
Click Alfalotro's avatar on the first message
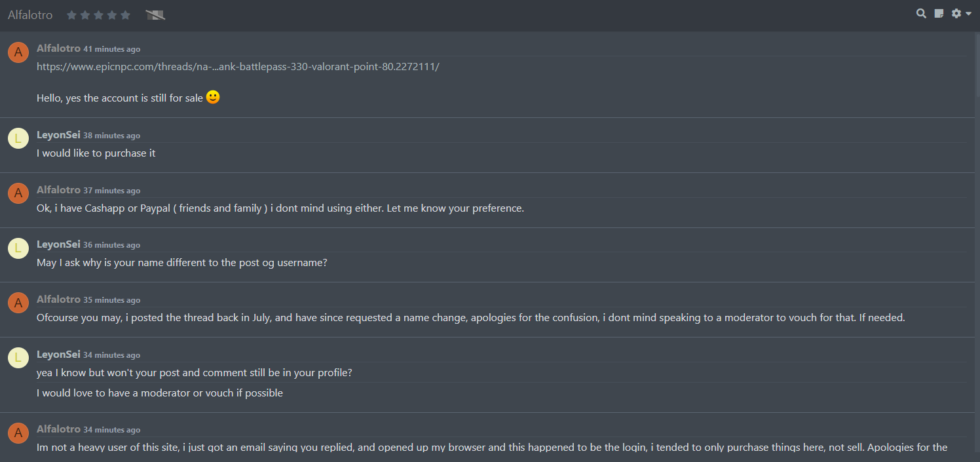click(18, 52)
